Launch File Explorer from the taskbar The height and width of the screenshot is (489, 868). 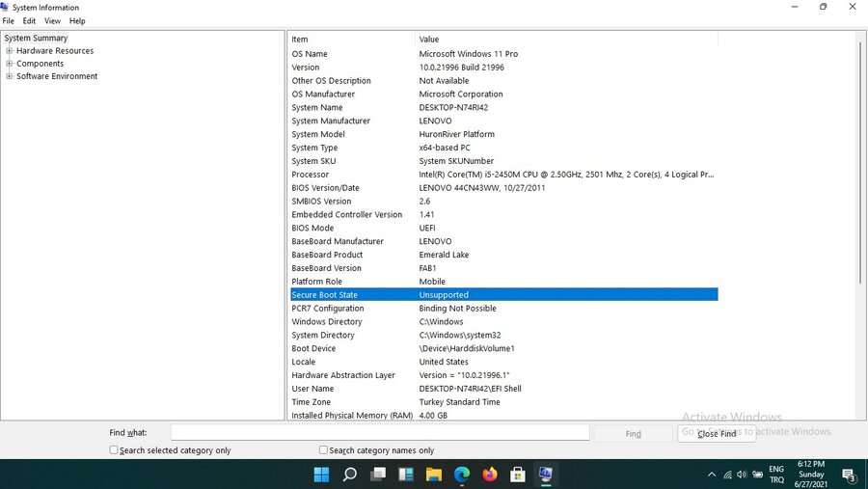tap(434, 475)
